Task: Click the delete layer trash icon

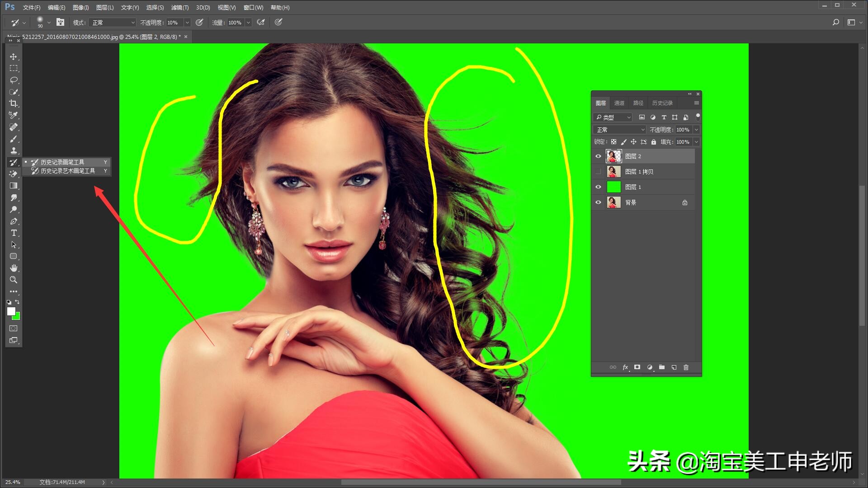Action: click(x=686, y=367)
